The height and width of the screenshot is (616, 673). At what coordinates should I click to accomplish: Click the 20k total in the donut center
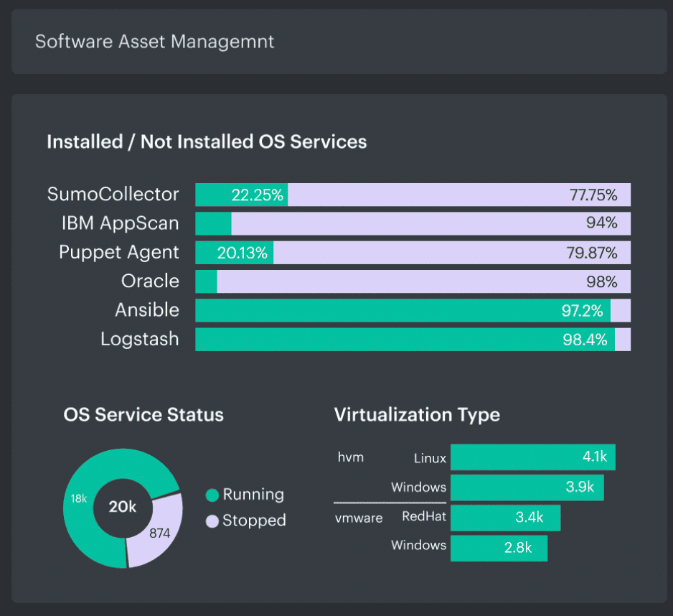(123, 507)
